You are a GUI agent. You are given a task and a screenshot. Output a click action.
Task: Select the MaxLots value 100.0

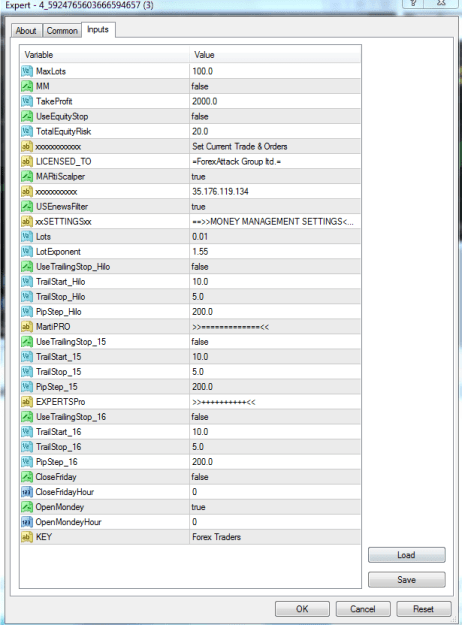[x=202, y=71]
